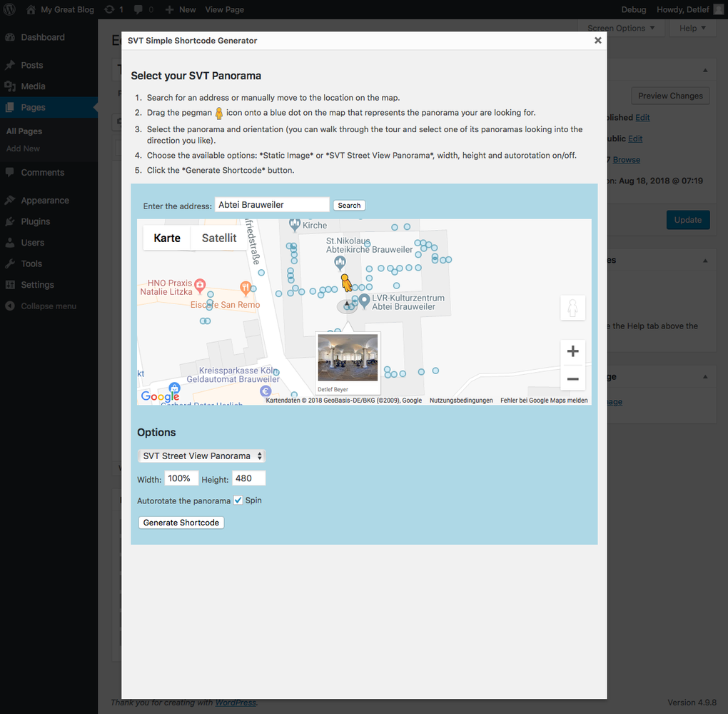Image resolution: width=728 pixels, height=714 pixels.
Task: Zoom in using the map plus icon
Action: click(x=572, y=351)
